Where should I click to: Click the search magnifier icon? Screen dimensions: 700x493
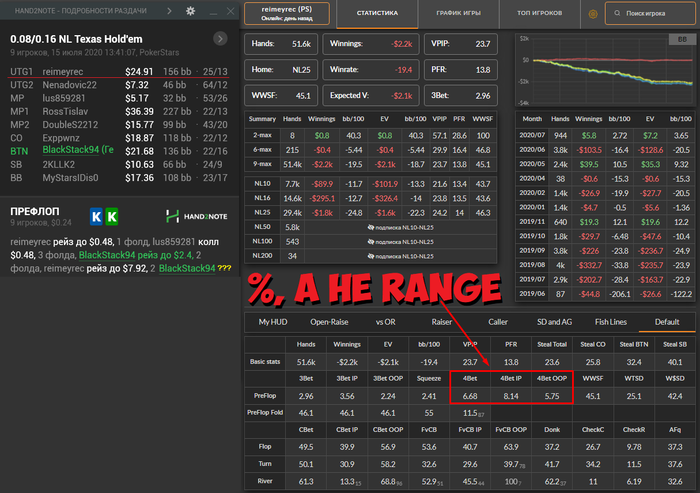point(617,13)
